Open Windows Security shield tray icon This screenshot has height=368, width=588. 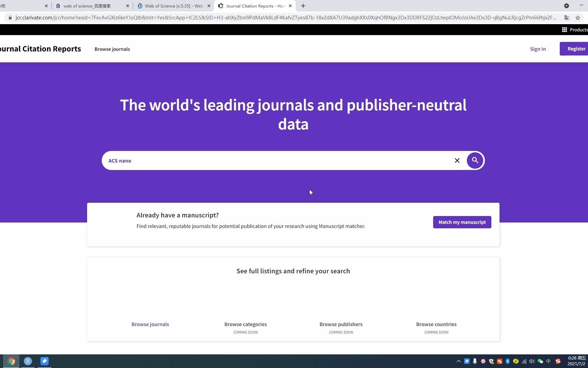(491, 361)
